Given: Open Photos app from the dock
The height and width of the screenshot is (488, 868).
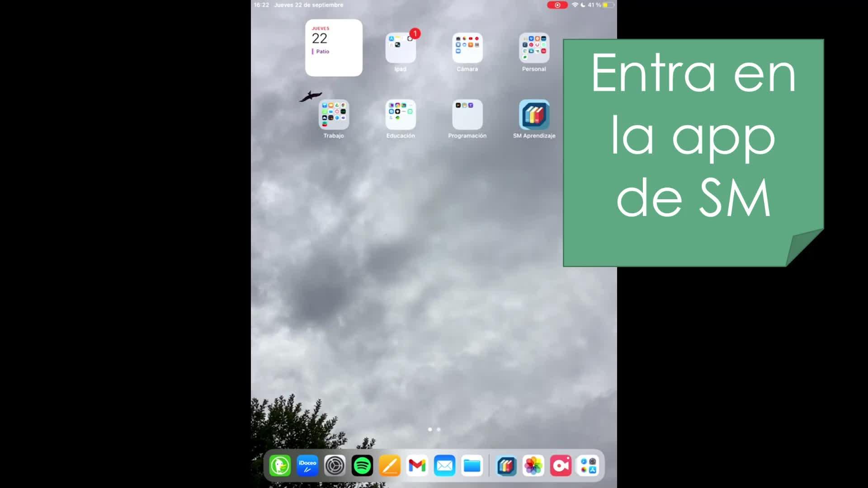Looking at the screenshot, I should 533,466.
